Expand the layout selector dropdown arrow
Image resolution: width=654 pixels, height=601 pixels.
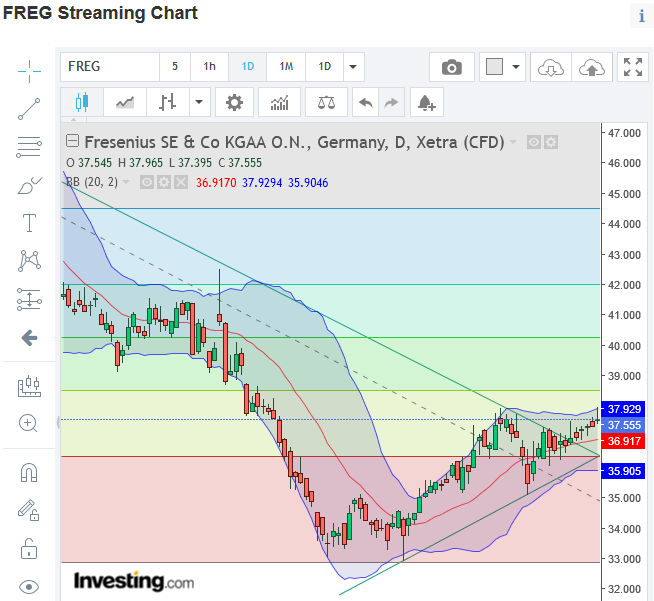(516, 67)
